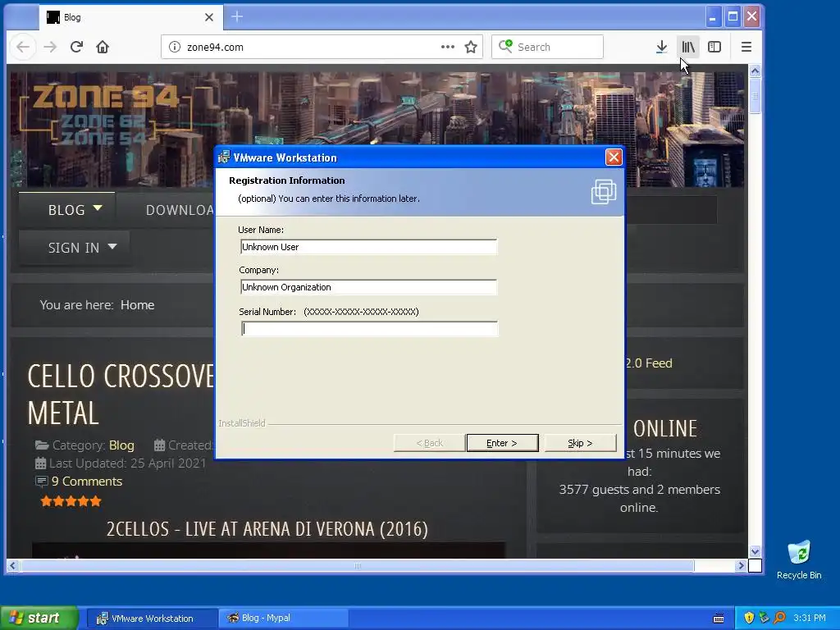Click the browser forward arrow

50,47
